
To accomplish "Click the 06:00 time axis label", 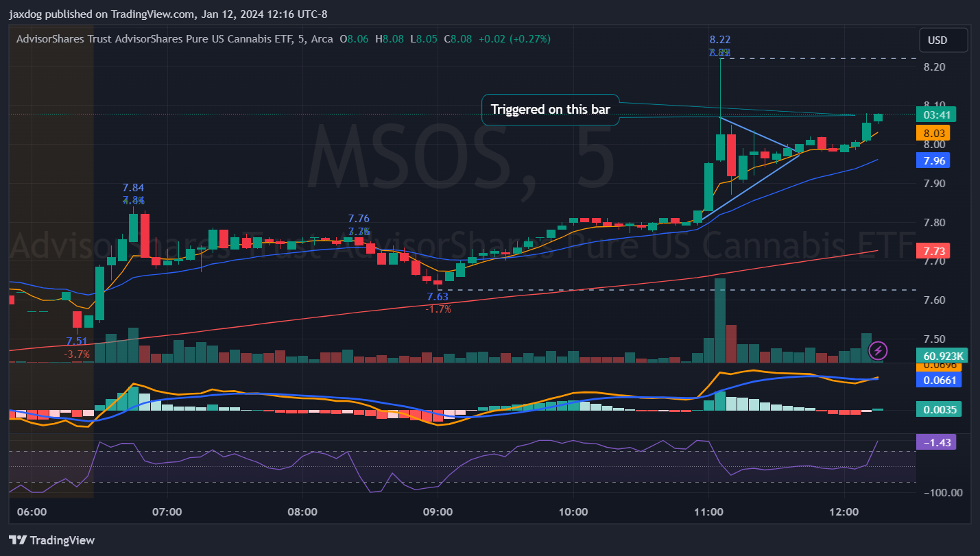I will (32, 512).
